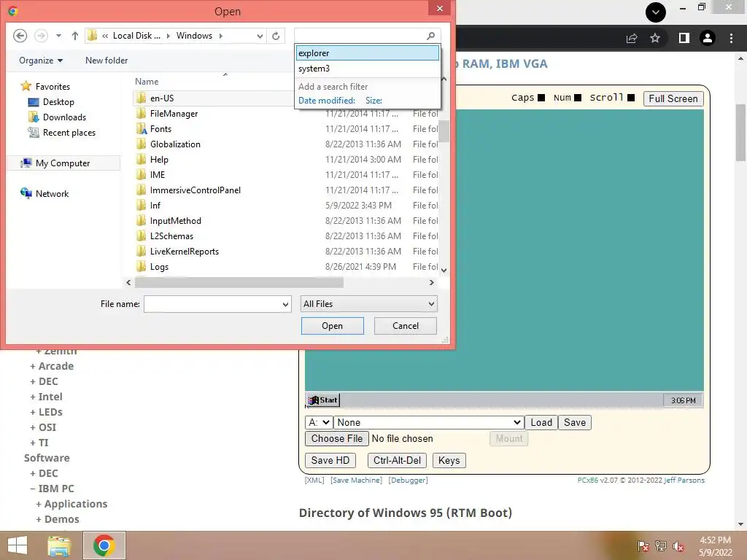The width and height of the screenshot is (747, 560).
Task: Open the Organize menu
Action: (x=41, y=61)
